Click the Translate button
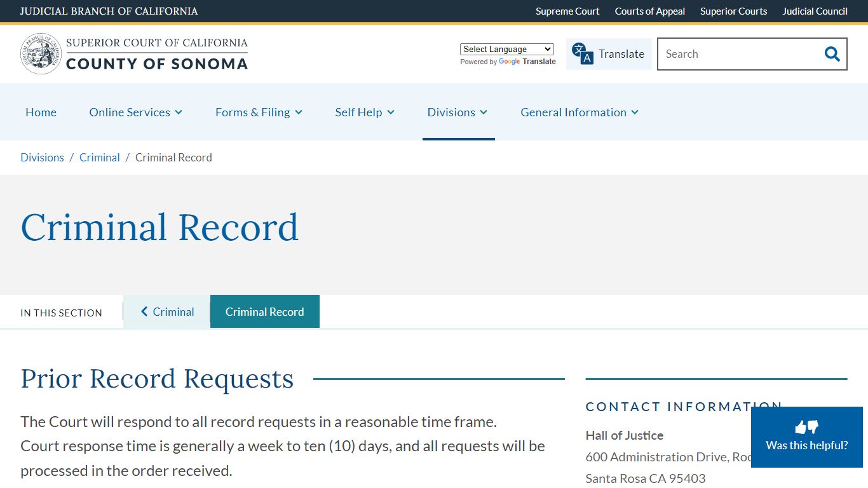The height and width of the screenshot is (488, 868). (609, 54)
